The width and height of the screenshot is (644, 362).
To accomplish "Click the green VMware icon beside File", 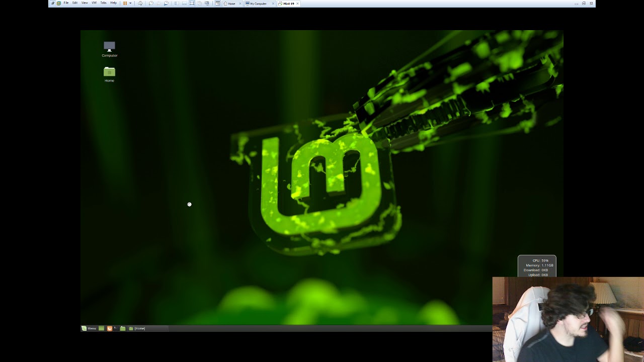I will 59,3.
